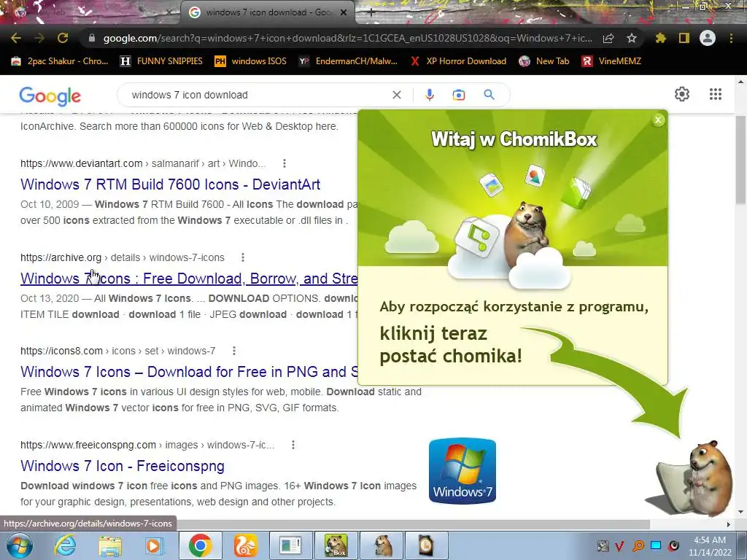Open Windows Media Player from the taskbar
Viewport: 747px width, 560px height.
pyautogui.click(x=153, y=545)
